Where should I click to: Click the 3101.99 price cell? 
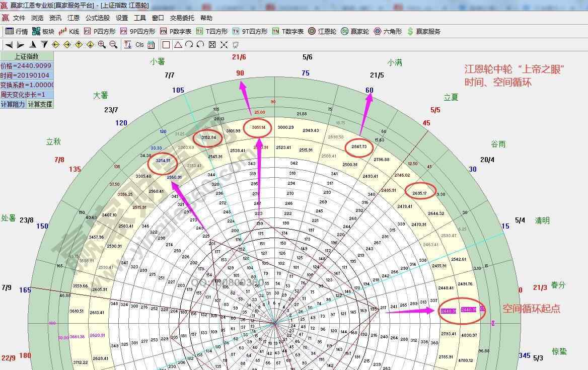pyautogui.click(x=233, y=131)
